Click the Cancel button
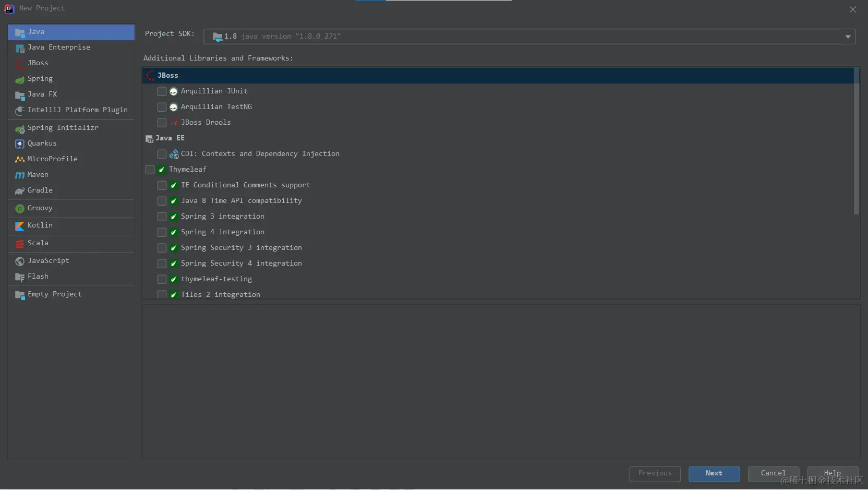Screen dimensions: 868x490 (x=773, y=473)
